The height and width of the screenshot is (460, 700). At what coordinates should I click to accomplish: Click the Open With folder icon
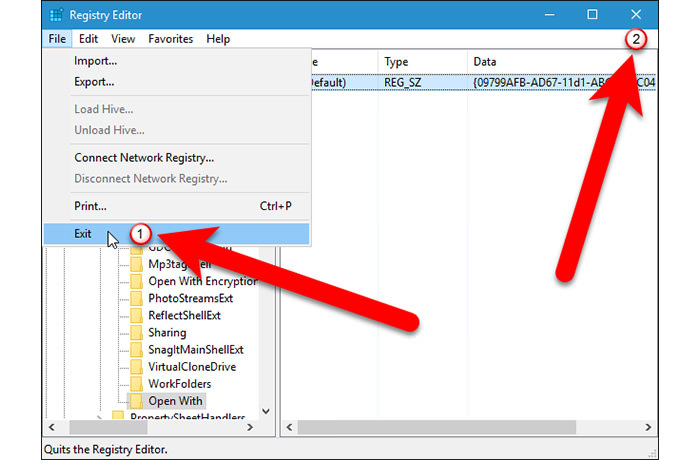pos(136,401)
